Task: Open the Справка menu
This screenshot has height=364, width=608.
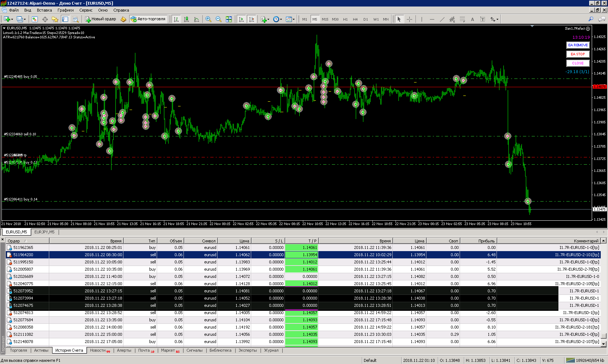Action: click(x=121, y=10)
